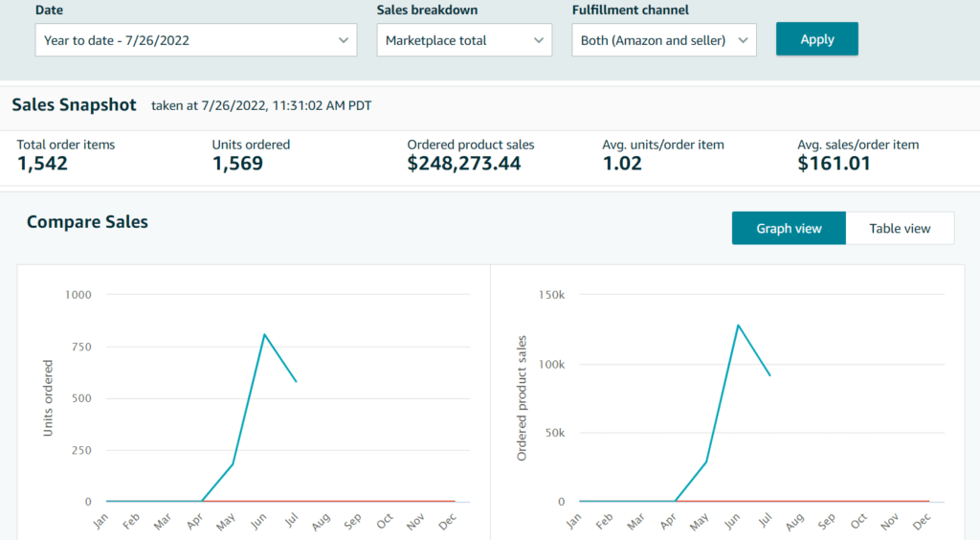Click the Avg. units/order item value
This screenshot has width=980, height=540.
(622, 164)
